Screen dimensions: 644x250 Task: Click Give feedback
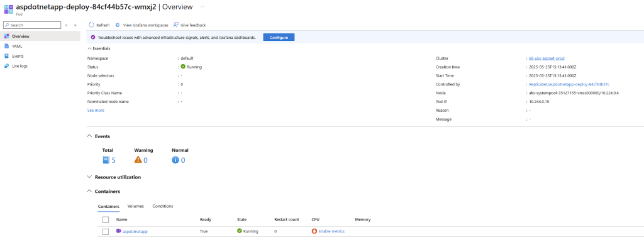(193, 25)
